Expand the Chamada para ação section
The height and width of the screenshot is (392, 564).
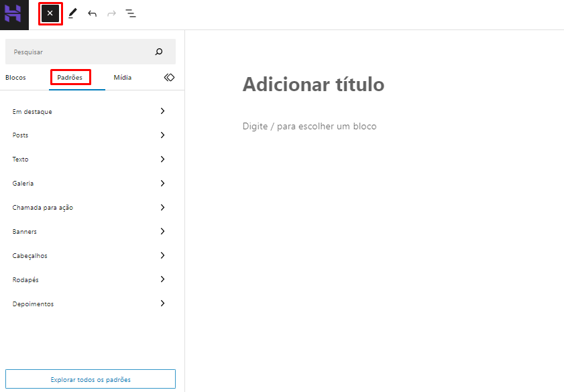pos(90,207)
